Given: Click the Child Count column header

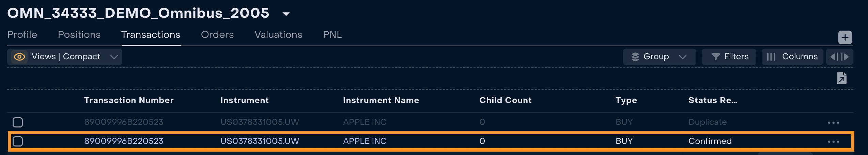Looking at the screenshot, I should pos(505,100).
